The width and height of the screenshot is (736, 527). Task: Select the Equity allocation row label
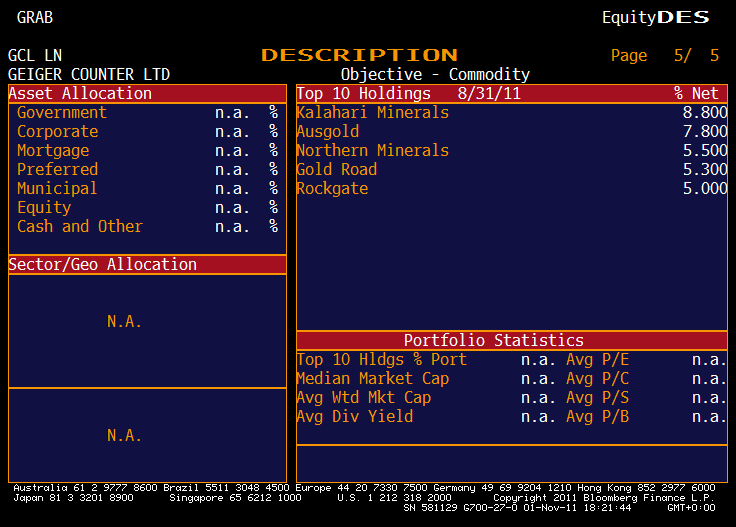tap(44, 207)
